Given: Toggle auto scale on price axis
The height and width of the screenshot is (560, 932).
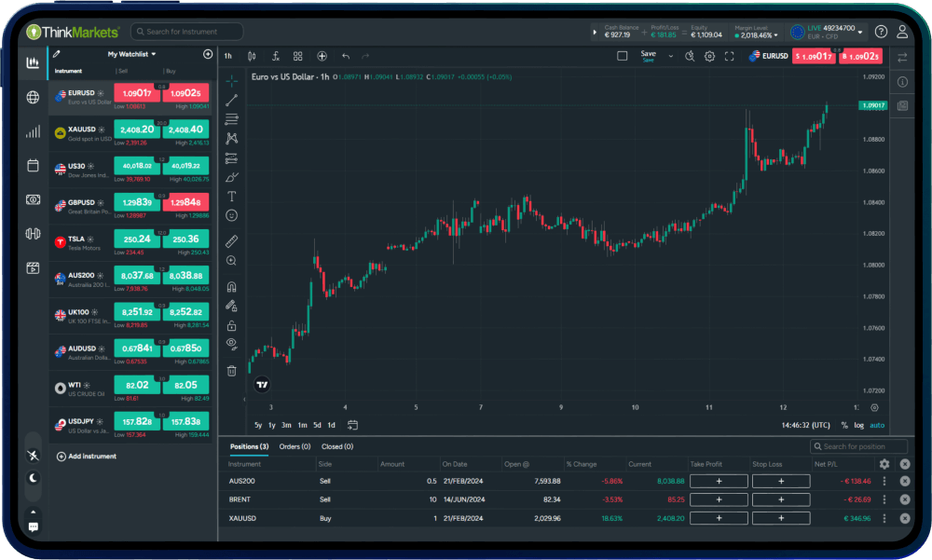Looking at the screenshot, I should [x=877, y=425].
